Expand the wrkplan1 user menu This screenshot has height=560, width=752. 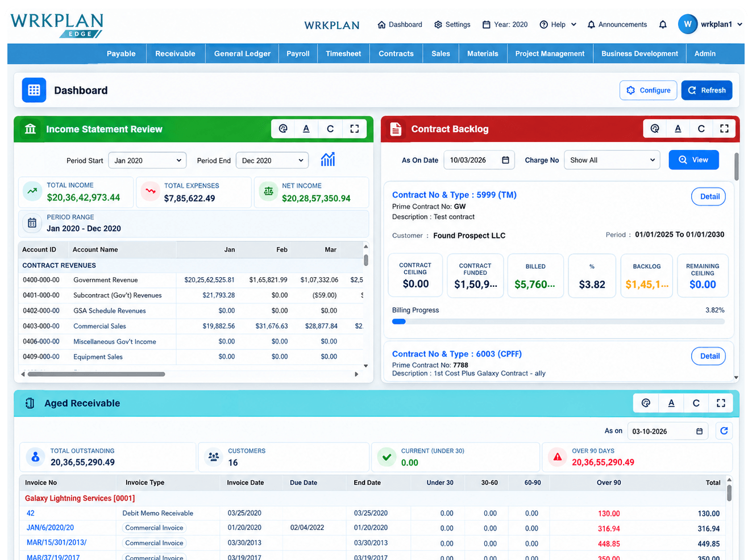click(x=711, y=24)
